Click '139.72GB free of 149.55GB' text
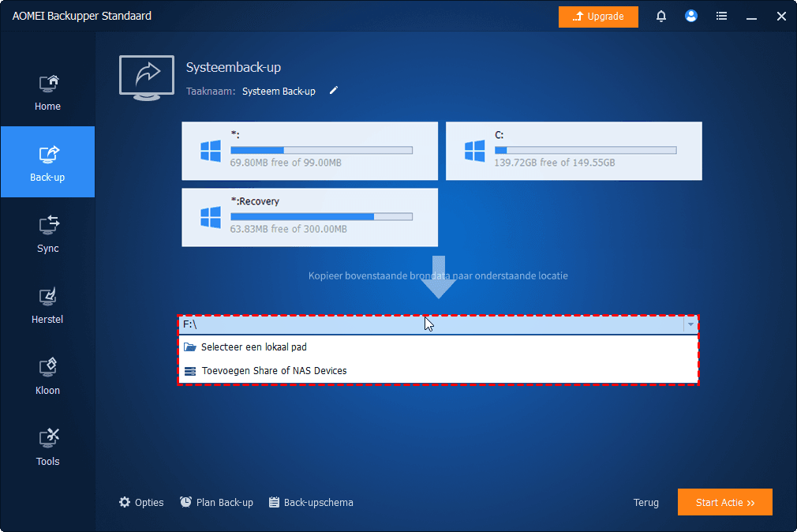The width and height of the screenshot is (797, 532). [x=555, y=163]
